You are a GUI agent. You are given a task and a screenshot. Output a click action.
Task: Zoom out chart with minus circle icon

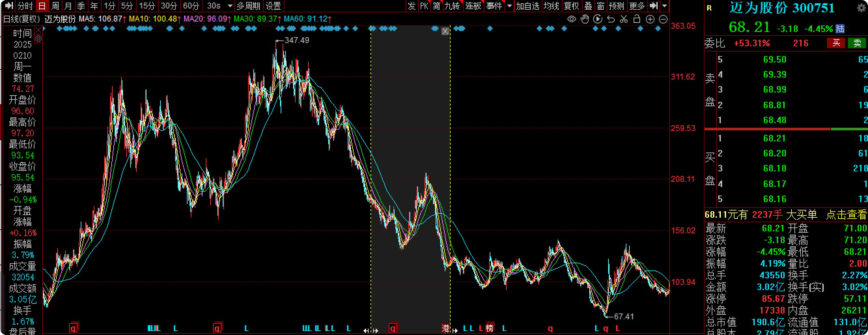(663, 19)
